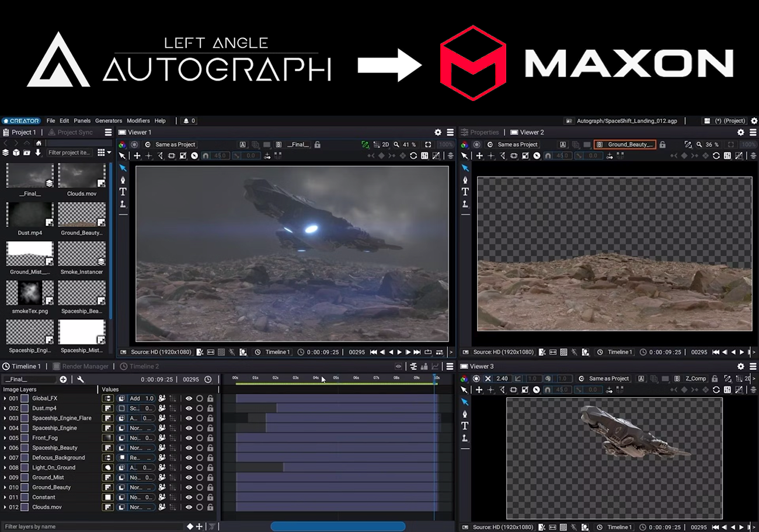Screen dimensions: 759x532
Task: Click the home icon in Project panel
Action: click(39, 143)
